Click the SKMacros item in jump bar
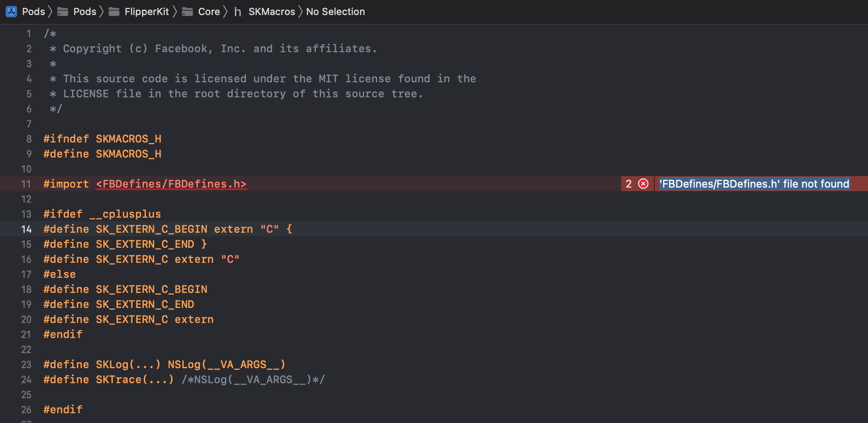Image resolution: width=868 pixels, height=423 pixels. click(271, 12)
